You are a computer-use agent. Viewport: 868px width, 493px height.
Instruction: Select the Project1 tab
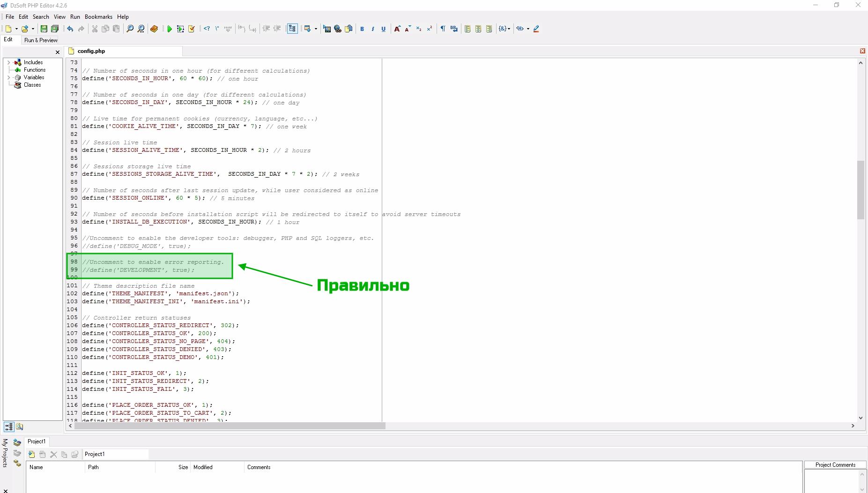pyautogui.click(x=37, y=441)
